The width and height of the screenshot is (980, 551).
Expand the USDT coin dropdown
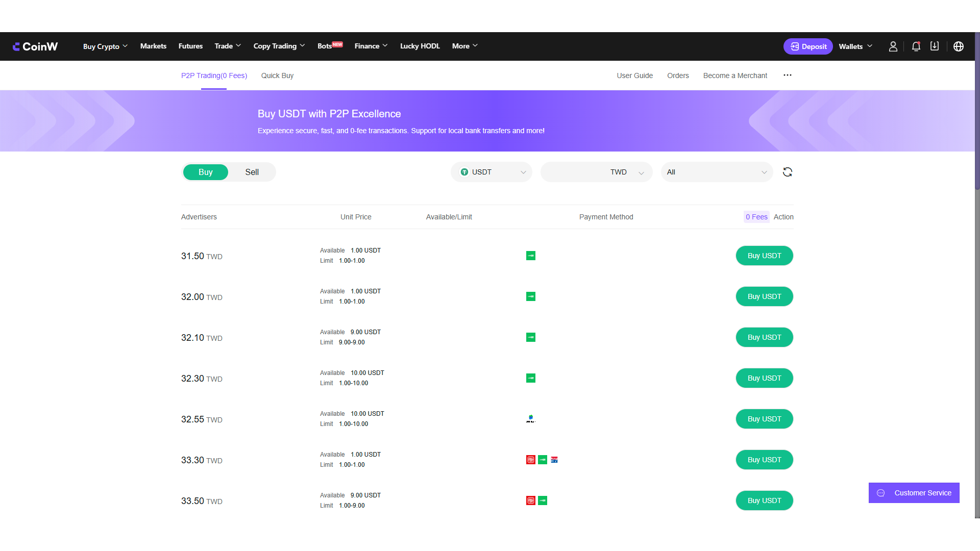point(492,172)
